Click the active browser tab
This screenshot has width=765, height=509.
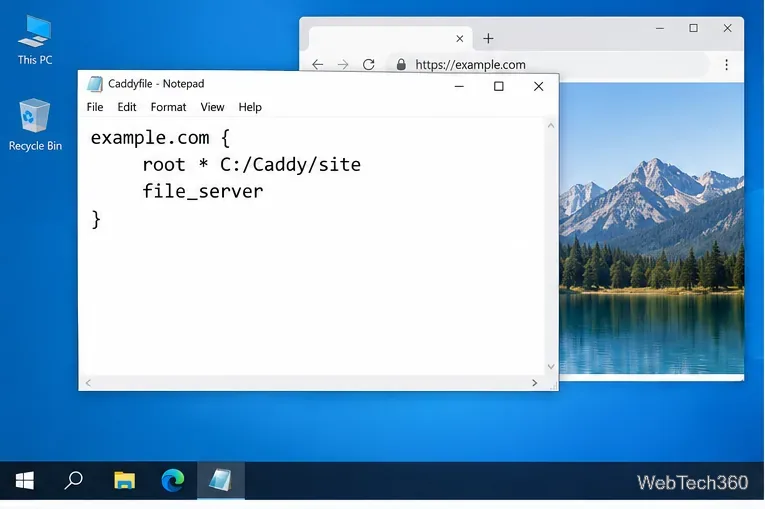(x=390, y=39)
